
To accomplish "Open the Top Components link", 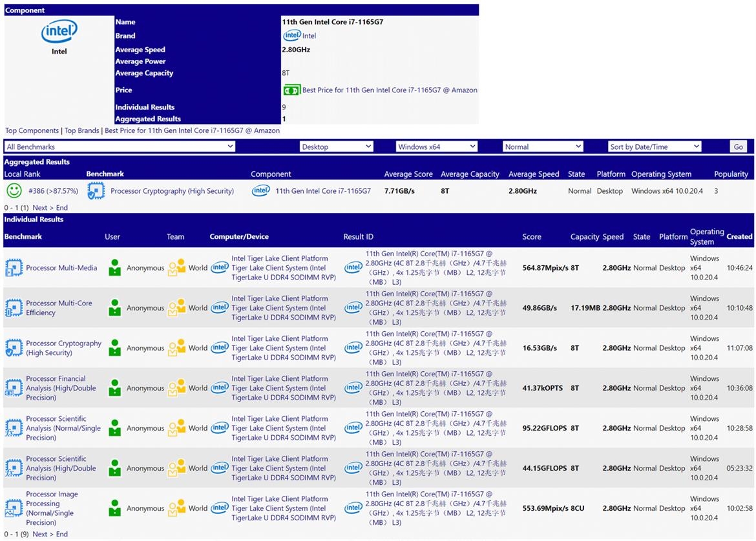I will (32, 130).
